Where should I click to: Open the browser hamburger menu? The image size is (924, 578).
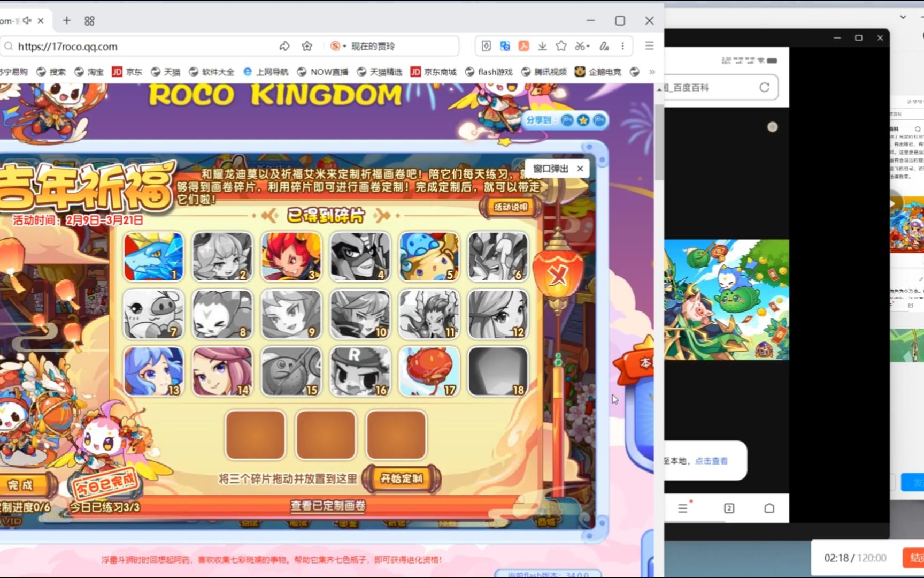click(x=649, y=46)
